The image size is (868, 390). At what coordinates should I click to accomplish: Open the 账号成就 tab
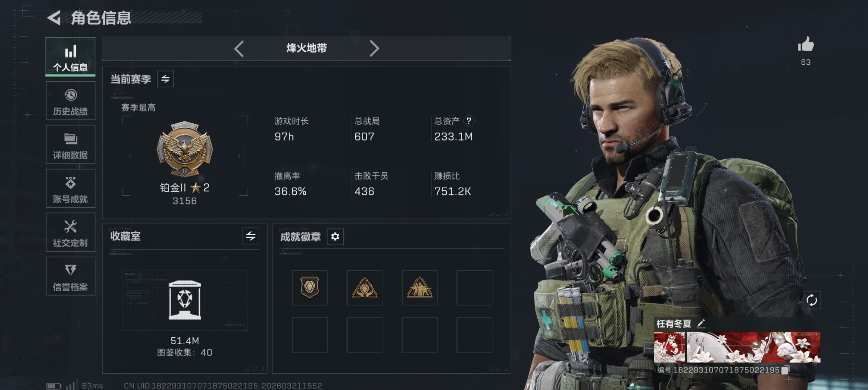click(71, 188)
